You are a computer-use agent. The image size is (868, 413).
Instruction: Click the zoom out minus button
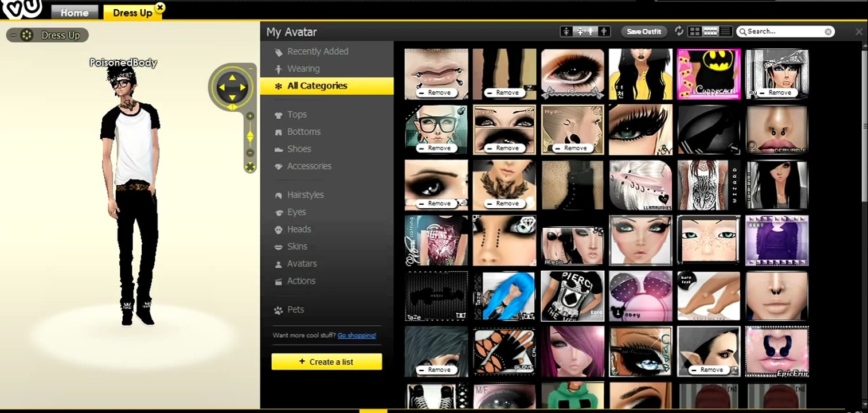[250, 153]
